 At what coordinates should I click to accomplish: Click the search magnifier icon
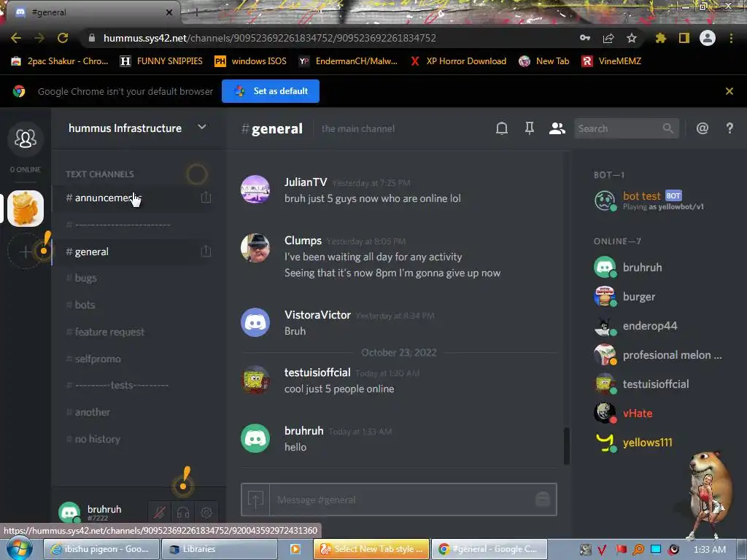668,128
